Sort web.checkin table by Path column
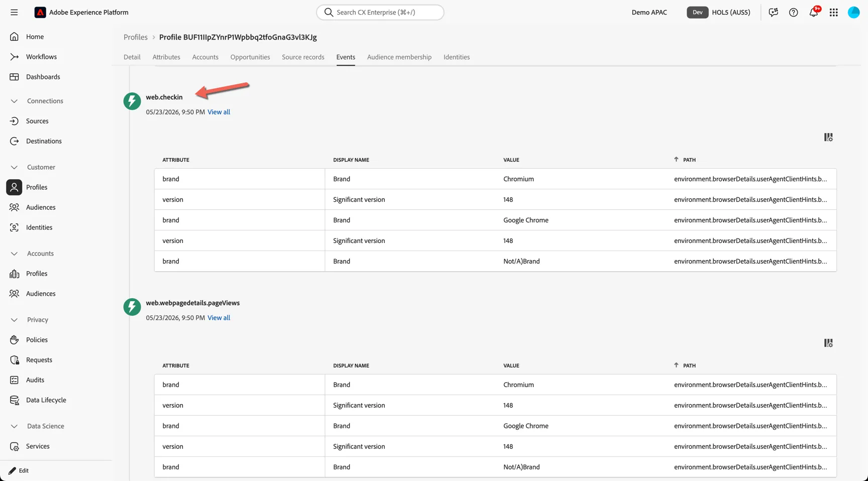This screenshot has width=868, height=481. 685,160
